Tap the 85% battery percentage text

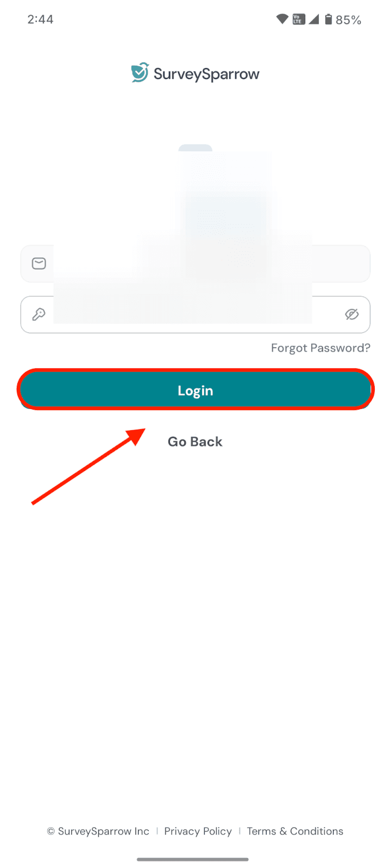click(348, 20)
